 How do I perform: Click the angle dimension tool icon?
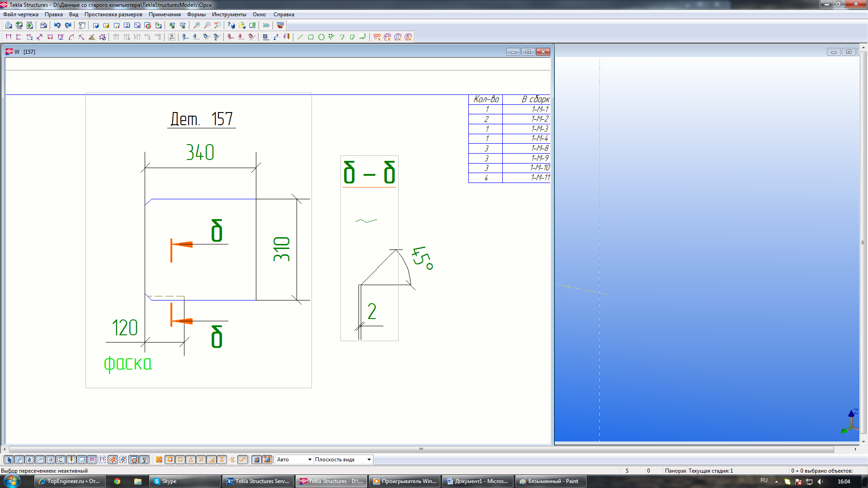tap(92, 37)
